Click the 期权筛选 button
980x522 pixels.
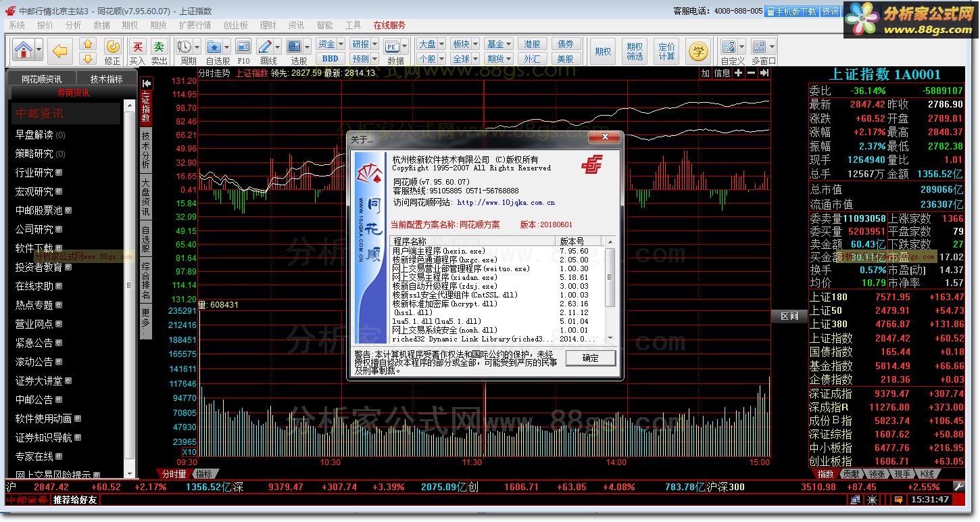tap(635, 51)
